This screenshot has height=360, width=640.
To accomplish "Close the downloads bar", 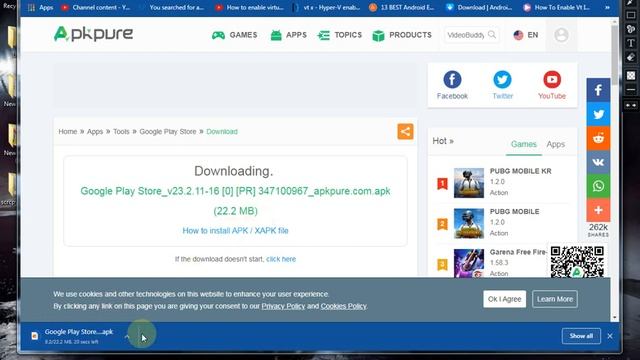I will click(x=610, y=336).
